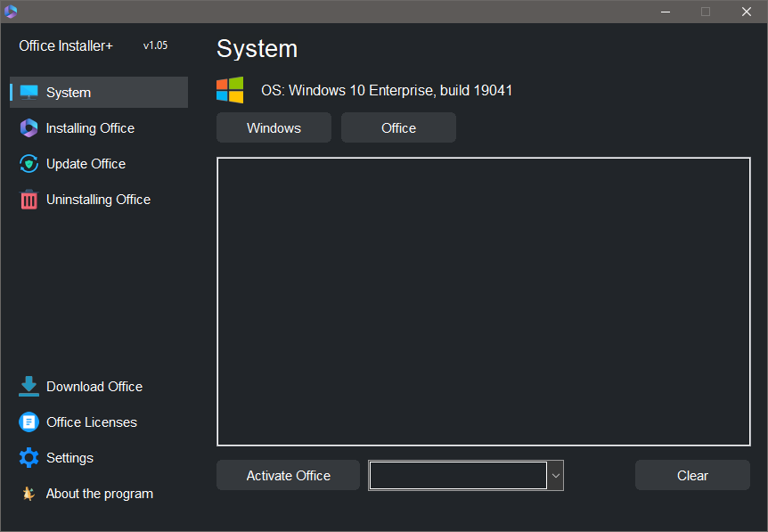Click the Update Office shield icon

pyautogui.click(x=29, y=164)
